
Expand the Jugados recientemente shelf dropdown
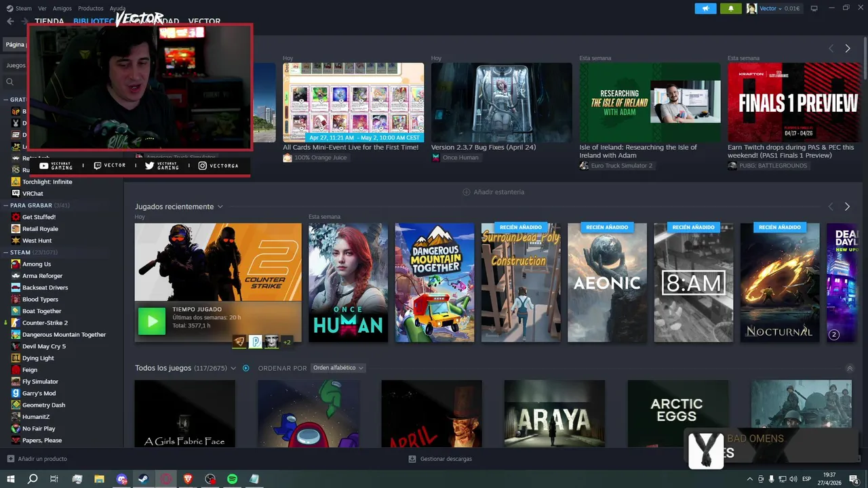click(220, 207)
